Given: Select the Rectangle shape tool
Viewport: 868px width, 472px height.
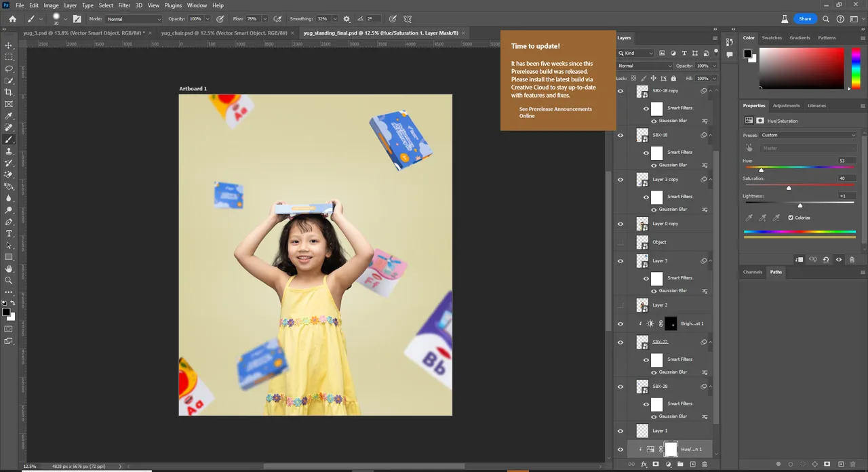Looking at the screenshot, I should point(9,257).
